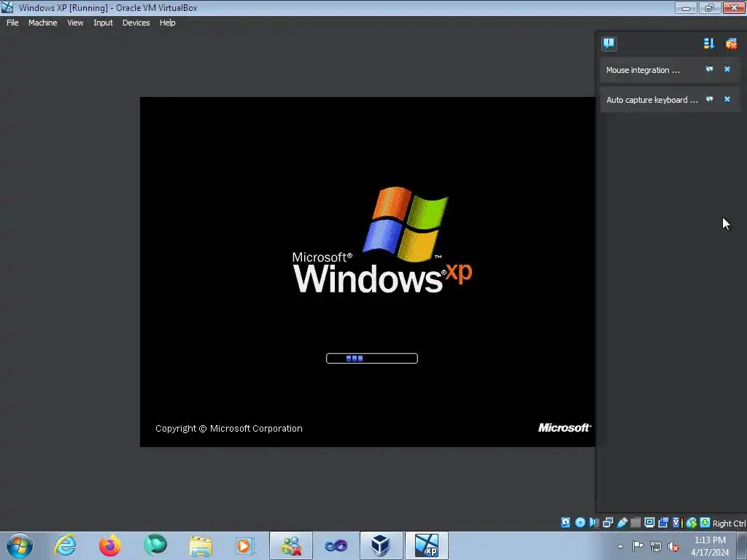Select the Windows XP VM taskbar button
Screen dimensions: 747x560
tap(426, 545)
